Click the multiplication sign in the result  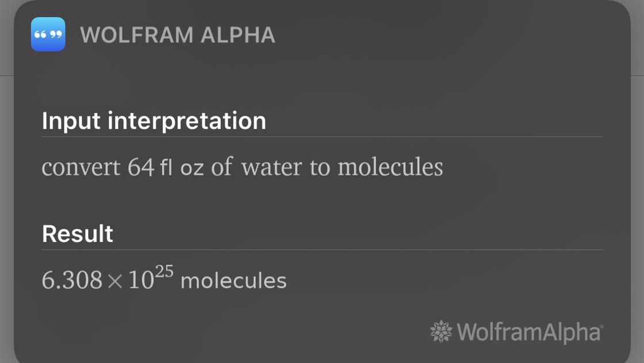(x=115, y=282)
